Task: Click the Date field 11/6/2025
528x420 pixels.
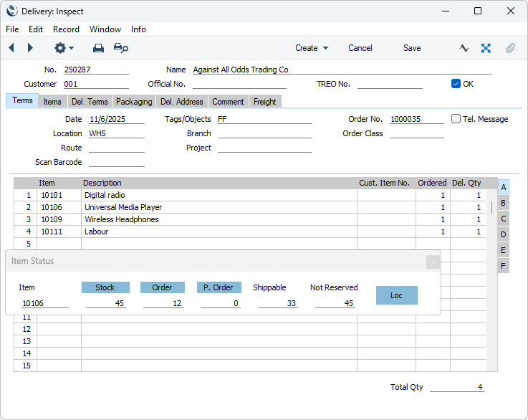Action: click(117, 119)
